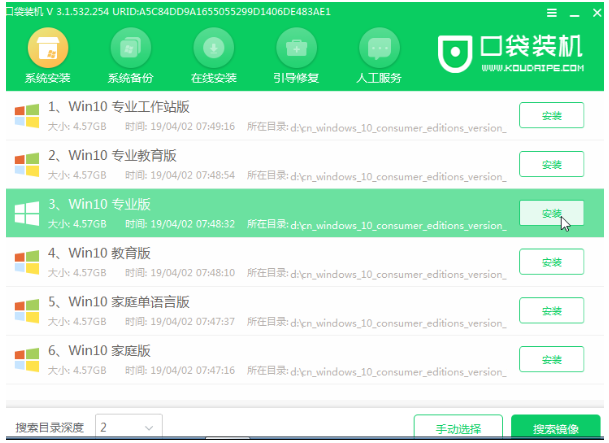
Task: Click Windows logo of Win10 专业版
Action: (x=27, y=213)
